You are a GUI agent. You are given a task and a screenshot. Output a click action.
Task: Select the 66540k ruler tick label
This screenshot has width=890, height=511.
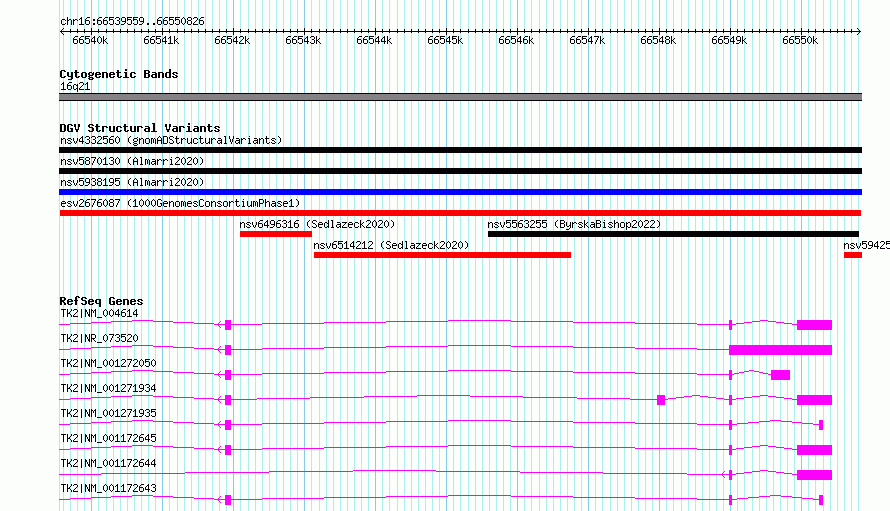pos(90,40)
